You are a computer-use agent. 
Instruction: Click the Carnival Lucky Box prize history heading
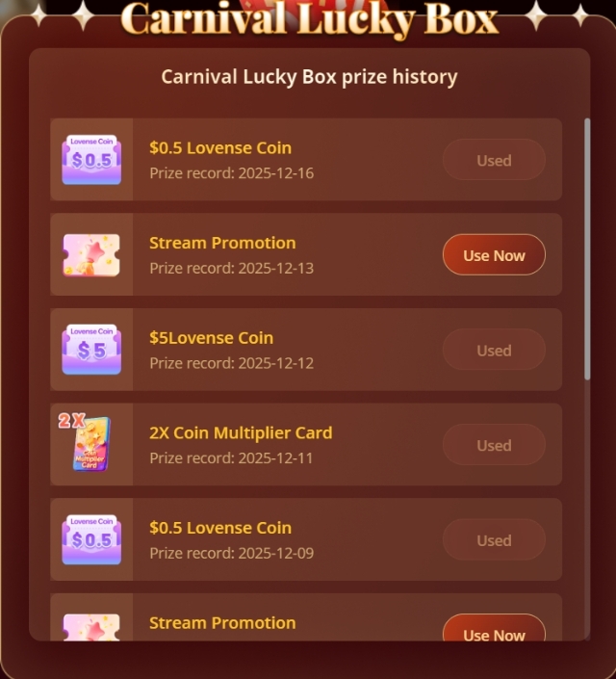309,77
